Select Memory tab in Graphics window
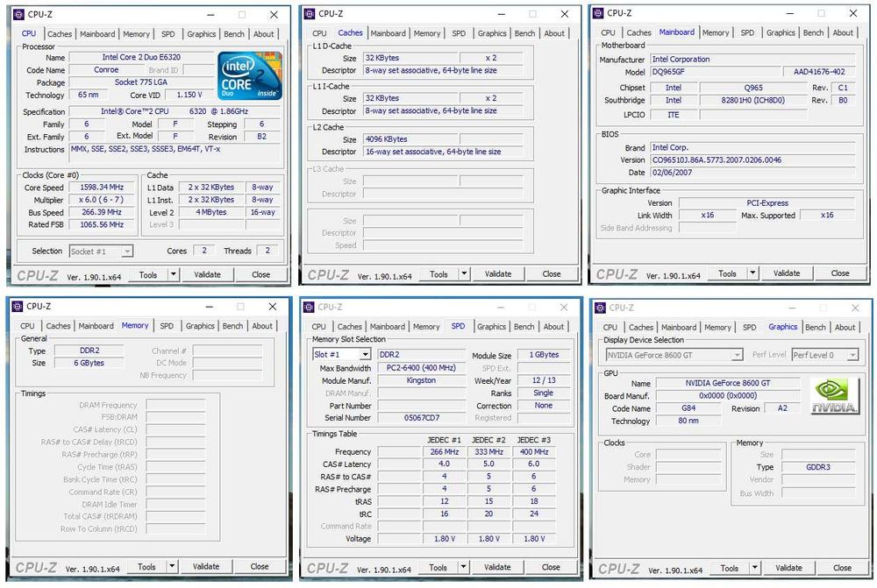Viewport: 877px width, 588px height. pos(717,328)
